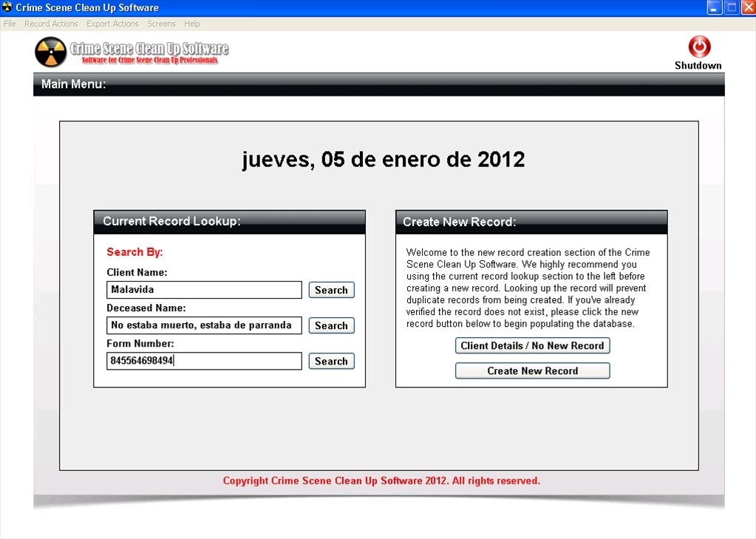Click the 'Main Menu:' heading

(x=73, y=84)
